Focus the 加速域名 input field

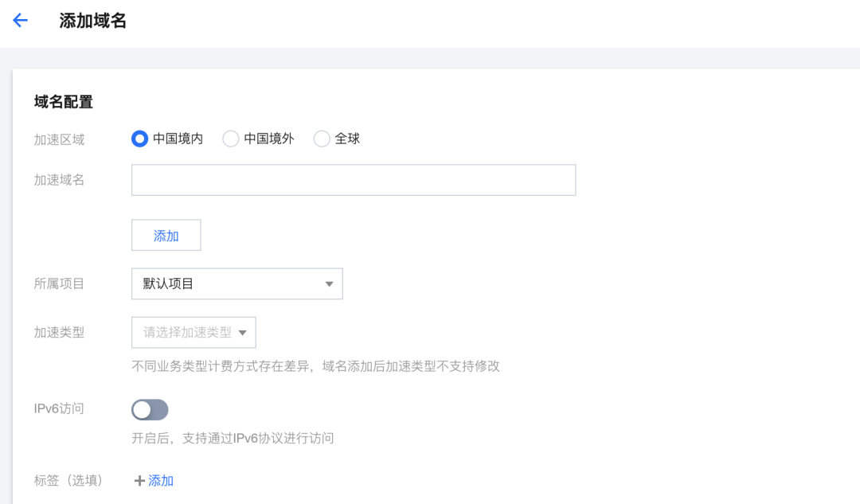click(354, 180)
